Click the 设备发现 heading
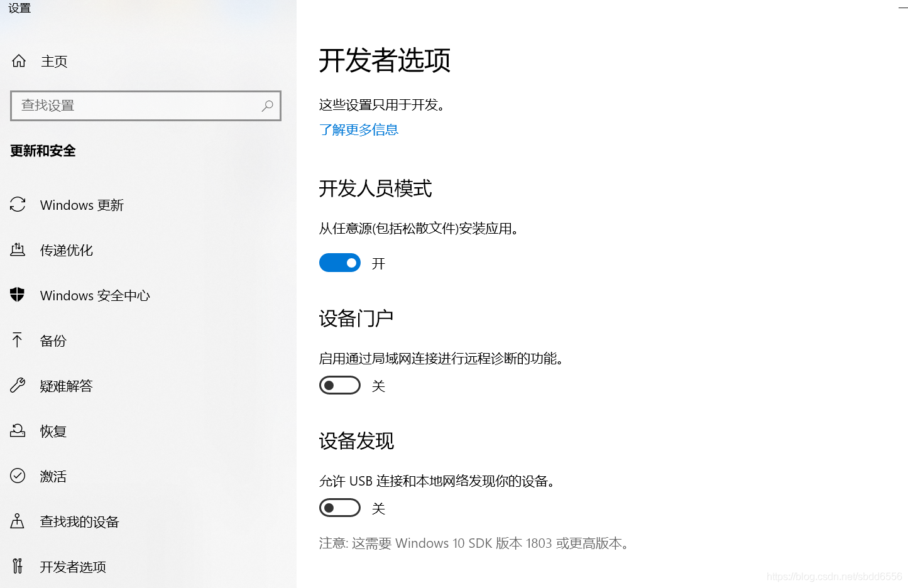Image resolution: width=908 pixels, height=588 pixels. tap(356, 440)
